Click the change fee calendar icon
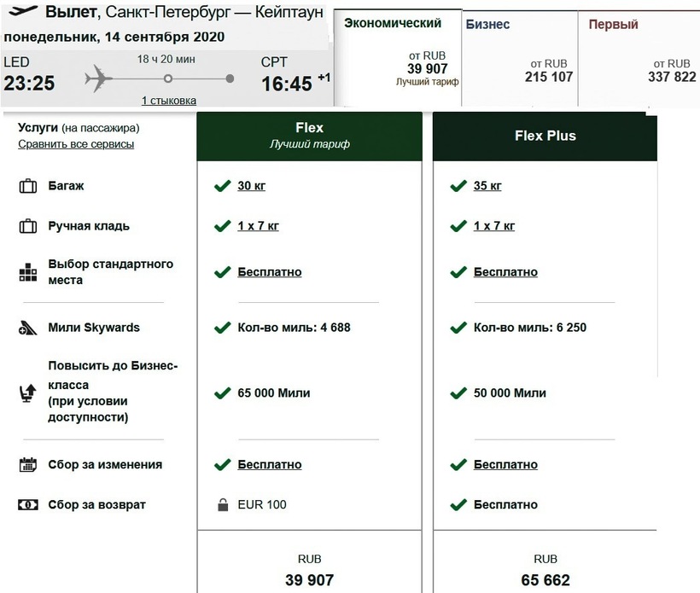This screenshot has width=700, height=593. (x=28, y=465)
